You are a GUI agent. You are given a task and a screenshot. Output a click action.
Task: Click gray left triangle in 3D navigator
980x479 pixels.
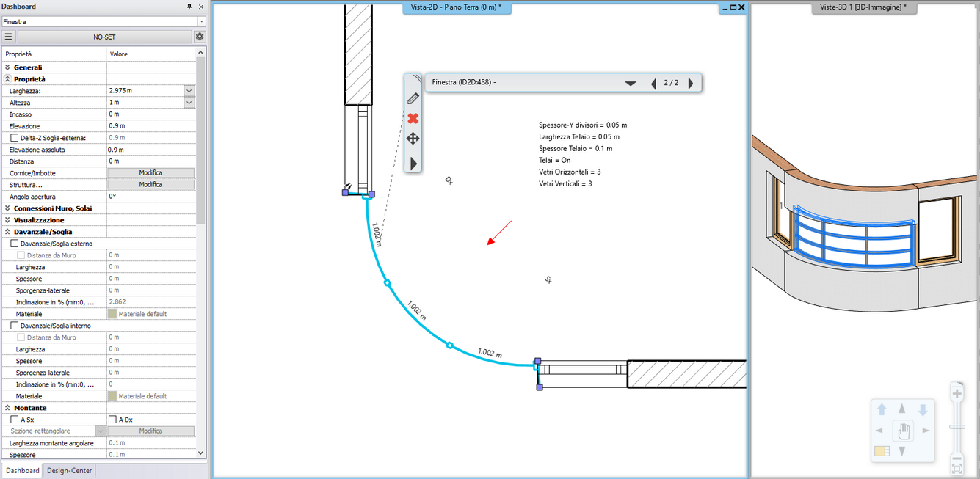(x=879, y=431)
